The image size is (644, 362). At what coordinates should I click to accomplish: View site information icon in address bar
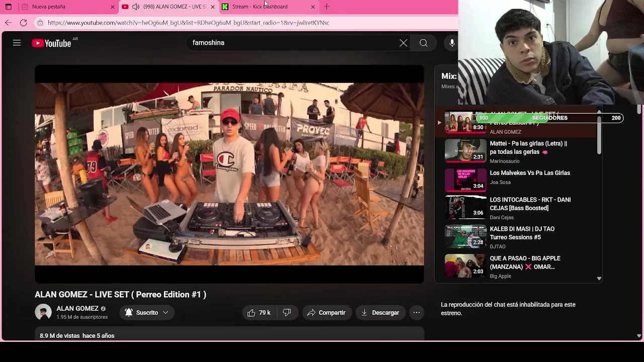(40, 23)
